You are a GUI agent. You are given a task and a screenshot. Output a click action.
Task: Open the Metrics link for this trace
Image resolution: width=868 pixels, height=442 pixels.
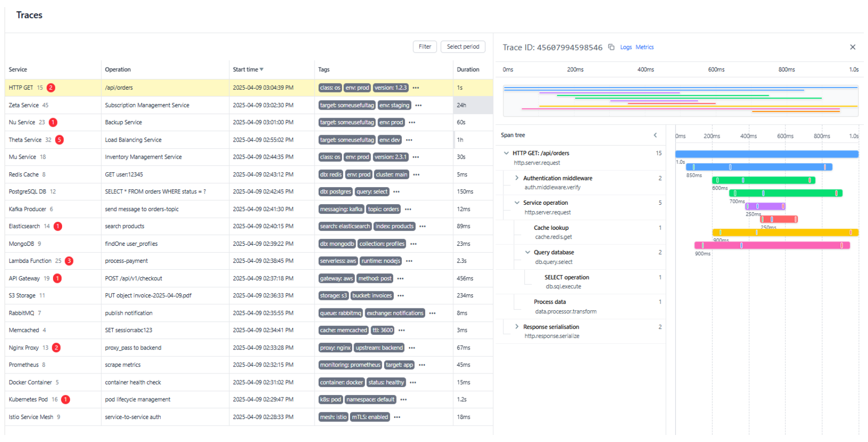[x=644, y=47]
